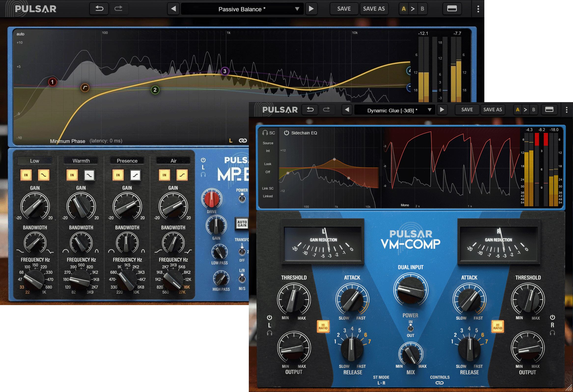Go to next preset in VM-Comp

[442, 110]
